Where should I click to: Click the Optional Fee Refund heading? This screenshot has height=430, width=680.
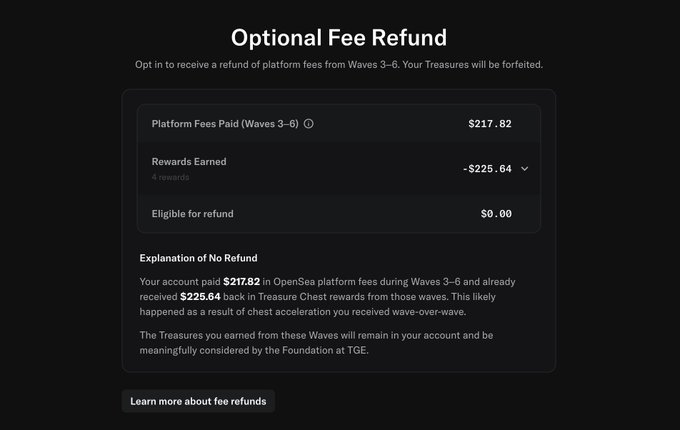pos(339,38)
